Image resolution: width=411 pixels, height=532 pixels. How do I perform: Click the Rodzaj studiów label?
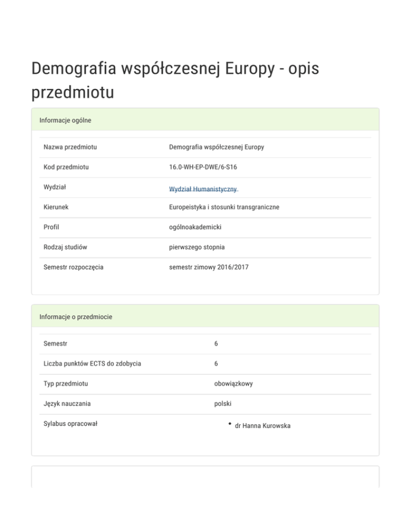[x=65, y=247]
